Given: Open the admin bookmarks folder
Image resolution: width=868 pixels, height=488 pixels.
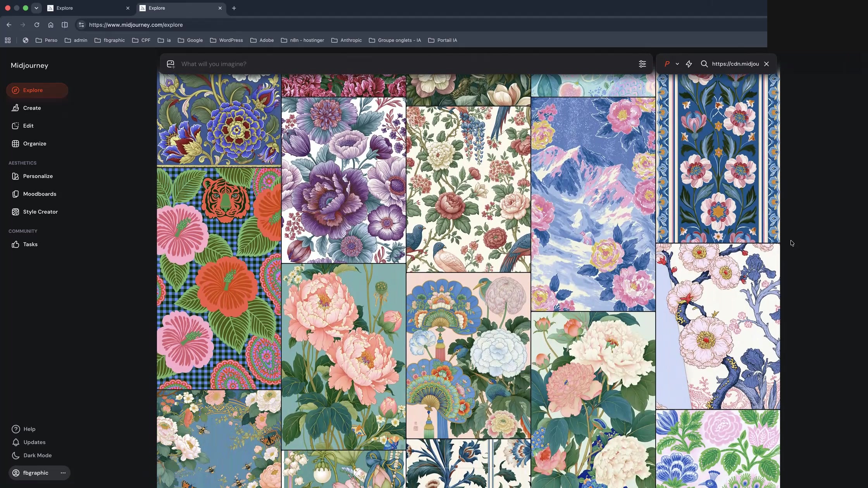Looking at the screenshot, I should (x=76, y=40).
